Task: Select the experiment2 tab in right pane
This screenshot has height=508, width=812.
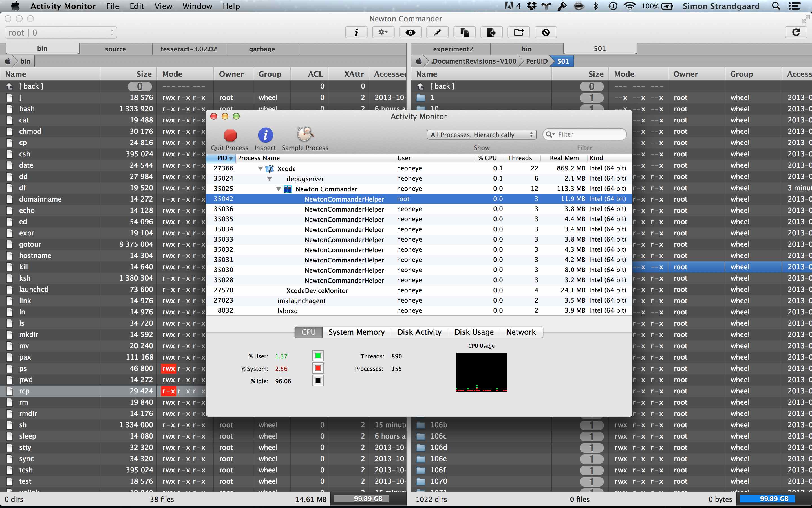Action: click(453, 49)
